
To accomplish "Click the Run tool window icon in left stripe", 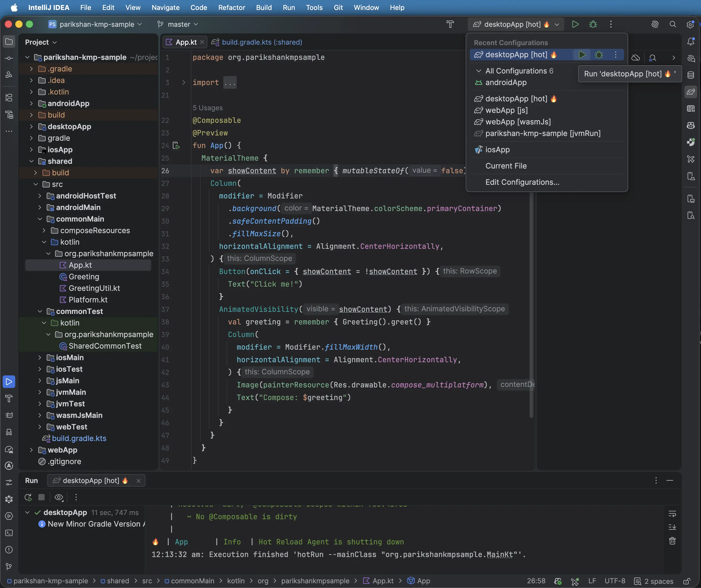I will tap(9, 382).
